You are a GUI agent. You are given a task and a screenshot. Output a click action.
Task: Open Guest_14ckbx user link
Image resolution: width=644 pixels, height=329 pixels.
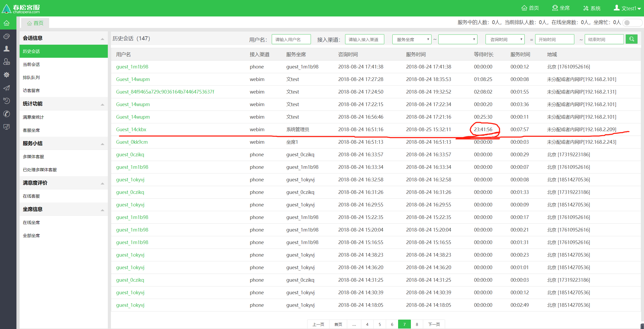point(131,129)
